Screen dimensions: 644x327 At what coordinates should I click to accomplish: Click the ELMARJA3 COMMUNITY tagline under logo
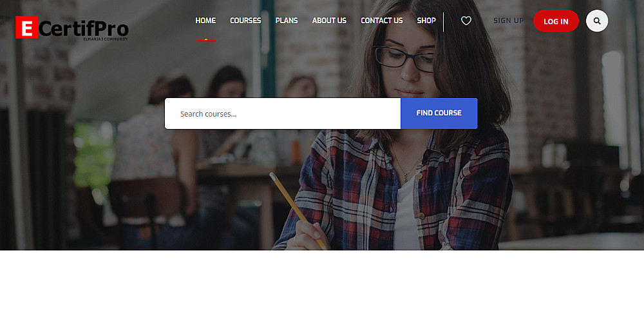[x=106, y=39]
